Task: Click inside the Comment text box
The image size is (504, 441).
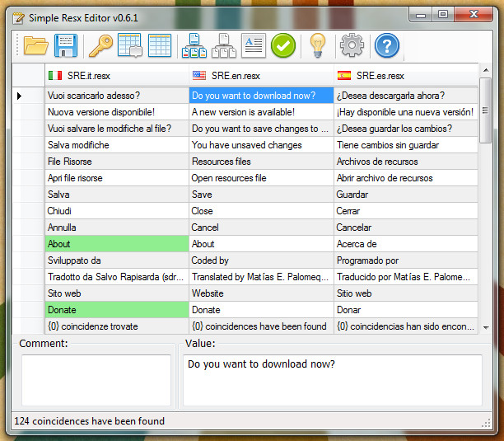Action: pyautogui.click(x=96, y=380)
